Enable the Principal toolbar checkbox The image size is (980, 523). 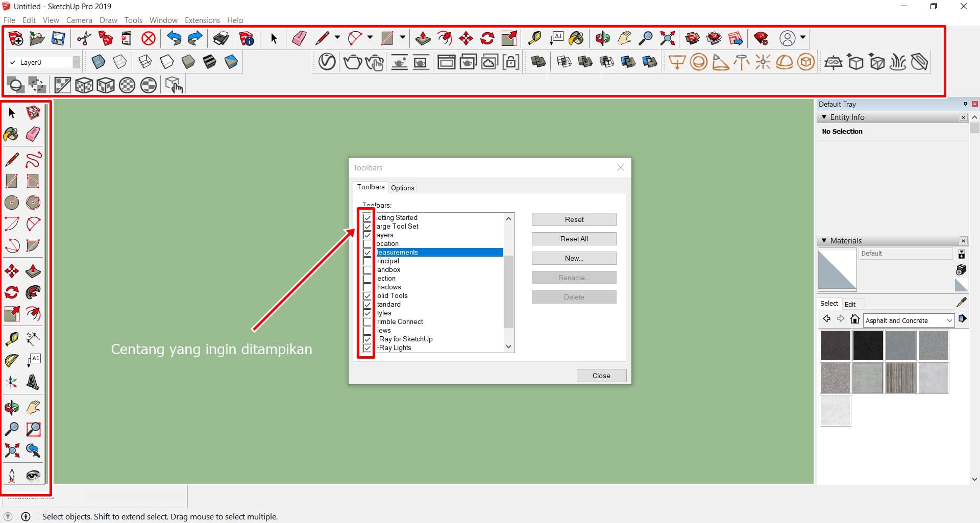(367, 261)
